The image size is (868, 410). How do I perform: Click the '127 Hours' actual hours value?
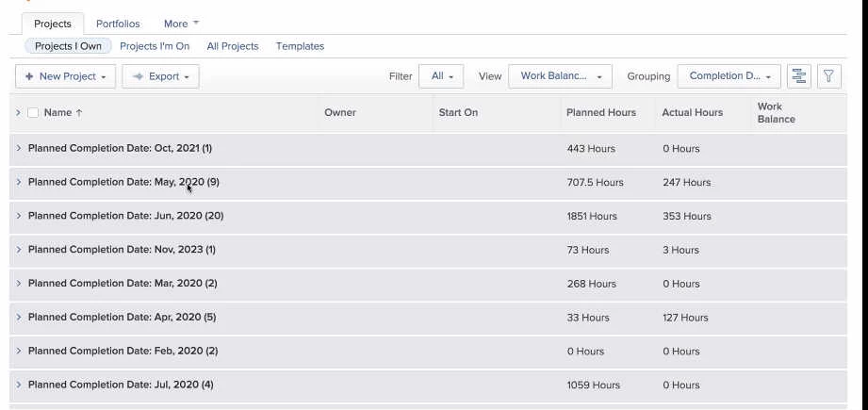pos(685,318)
